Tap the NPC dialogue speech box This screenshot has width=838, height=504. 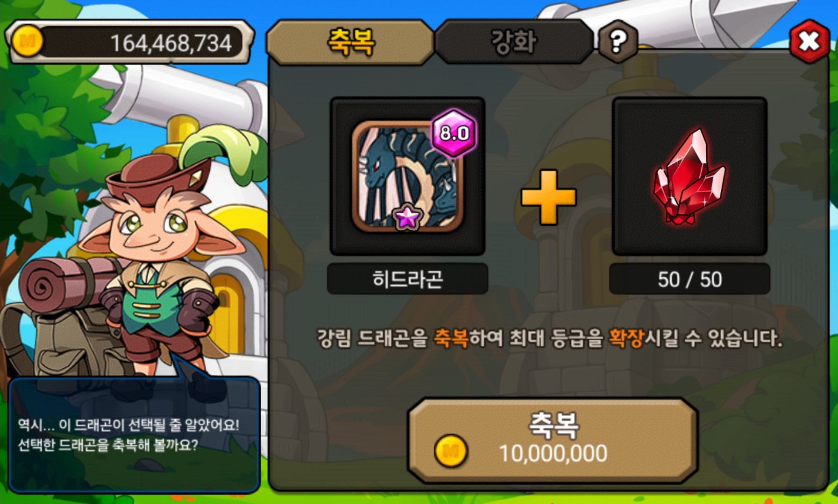click(x=134, y=435)
